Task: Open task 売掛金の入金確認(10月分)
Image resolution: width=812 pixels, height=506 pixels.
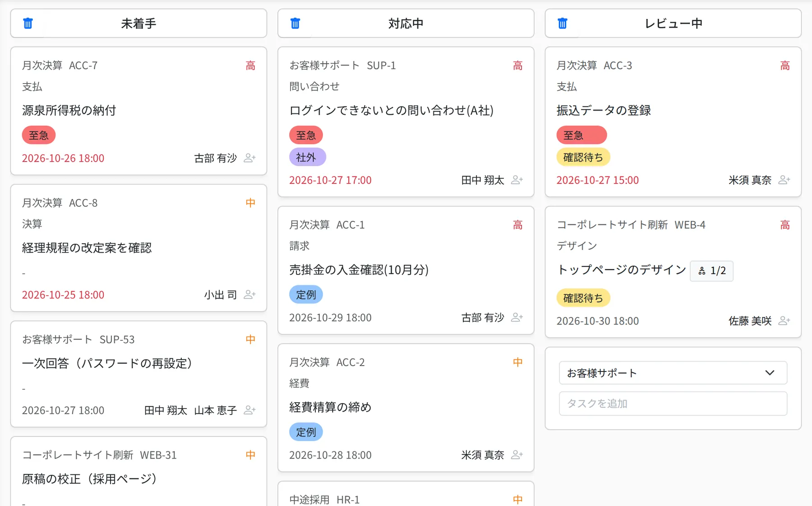Action: (x=359, y=270)
